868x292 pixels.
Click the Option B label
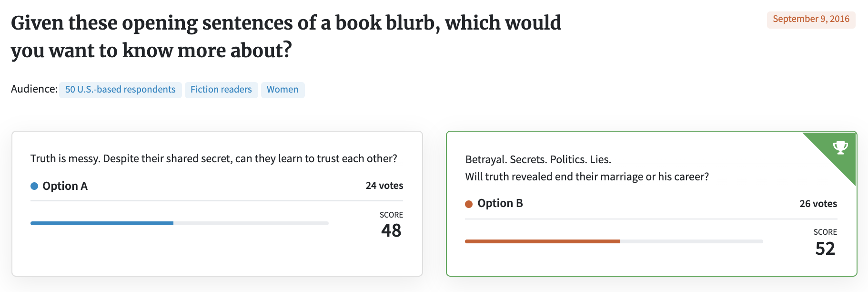click(500, 203)
